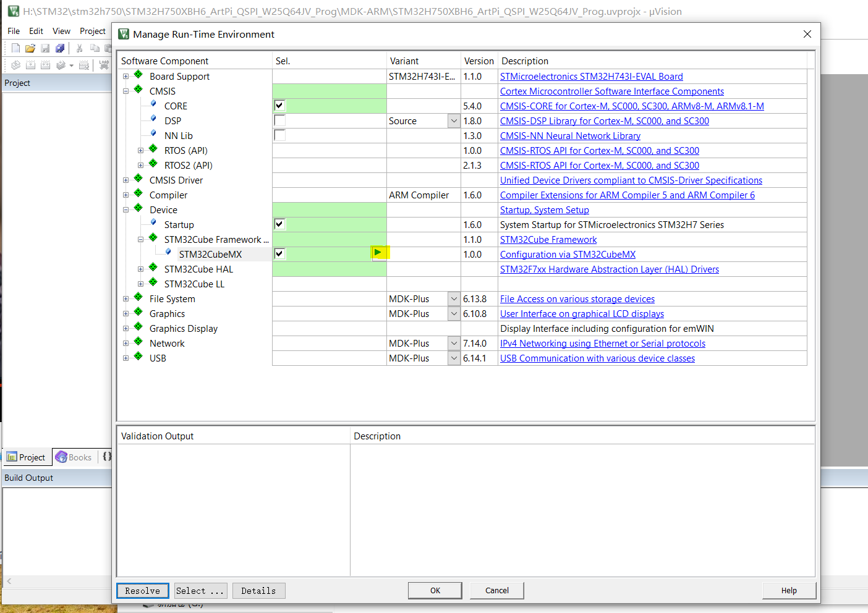Open the Graphics MDK-Plus variant dropdown
This screenshot has height=613, width=868.
click(454, 314)
